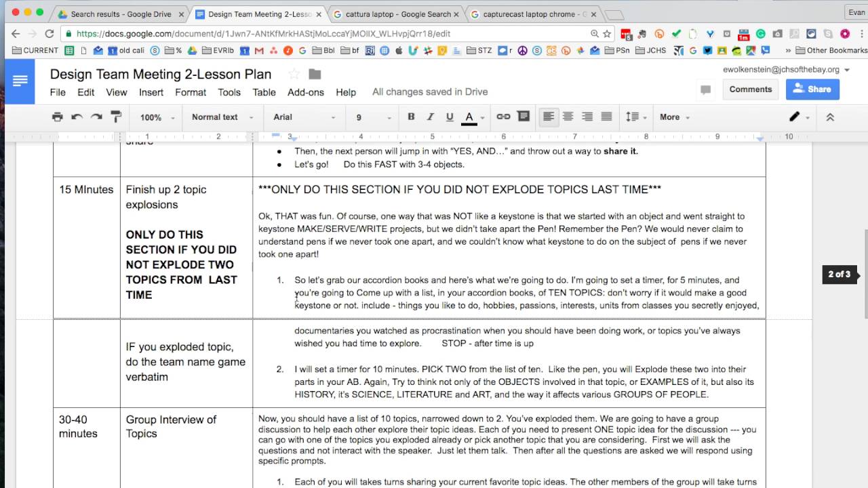Viewport: 868px width, 488px height.
Task: Go back in browser history
Action: 15,34
